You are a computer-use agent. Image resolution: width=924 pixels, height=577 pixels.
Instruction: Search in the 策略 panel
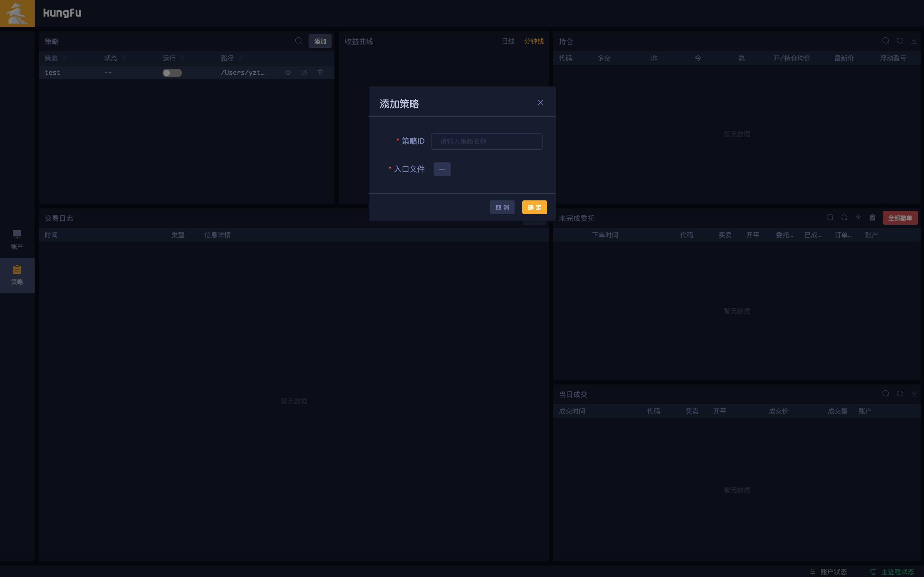(x=299, y=41)
